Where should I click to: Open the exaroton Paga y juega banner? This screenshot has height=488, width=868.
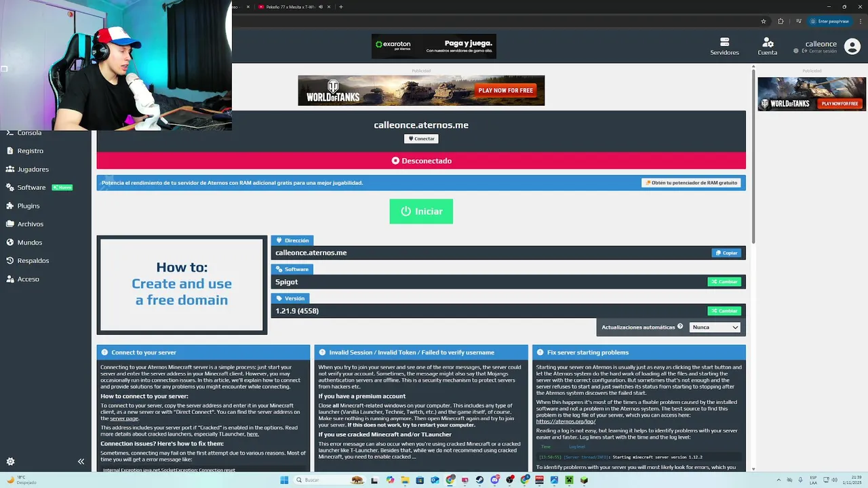pyautogui.click(x=434, y=47)
